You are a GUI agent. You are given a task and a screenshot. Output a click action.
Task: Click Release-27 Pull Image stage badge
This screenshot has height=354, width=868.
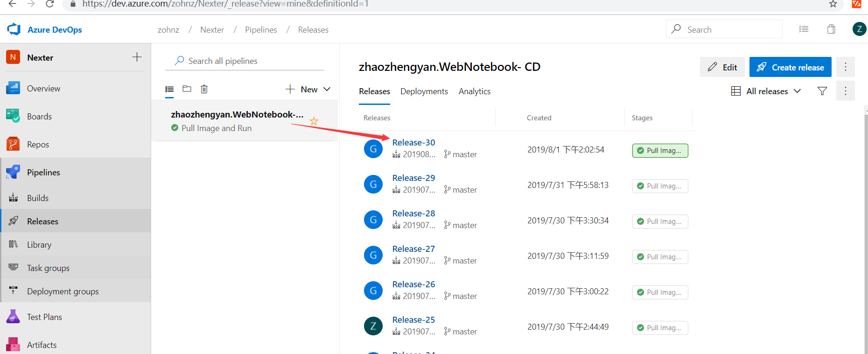tap(660, 257)
